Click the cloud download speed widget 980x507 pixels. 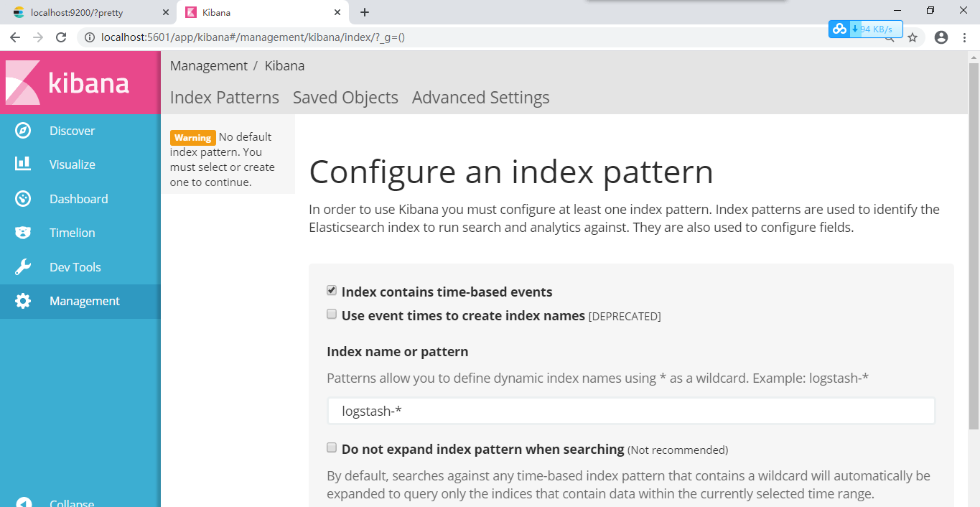pyautogui.click(x=865, y=29)
